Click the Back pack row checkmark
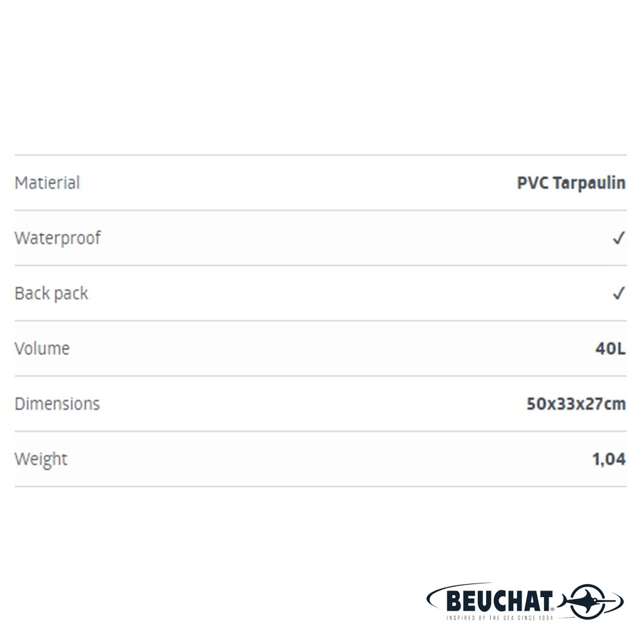 point(618,294)
